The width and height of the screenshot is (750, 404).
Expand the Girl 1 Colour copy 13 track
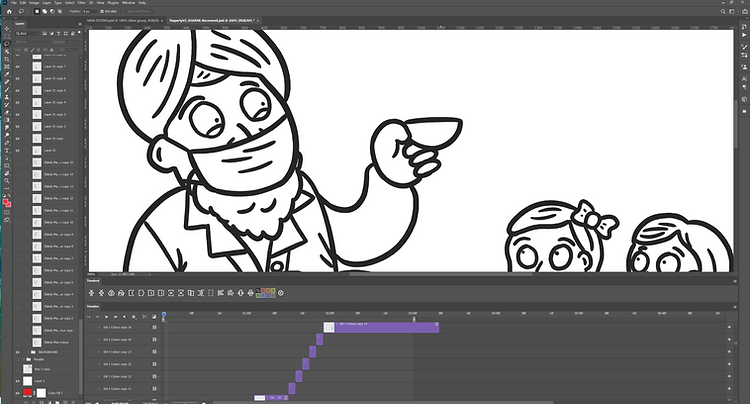point(99,352)
